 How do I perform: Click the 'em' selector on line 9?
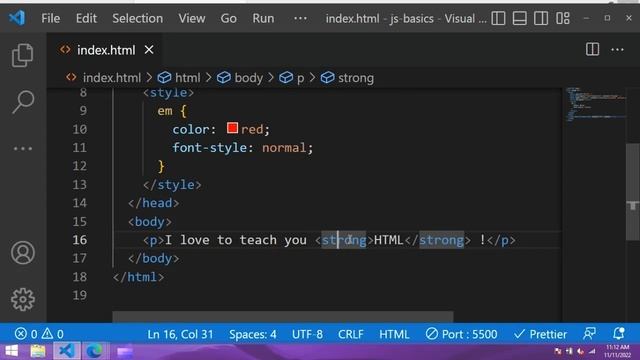165,111
